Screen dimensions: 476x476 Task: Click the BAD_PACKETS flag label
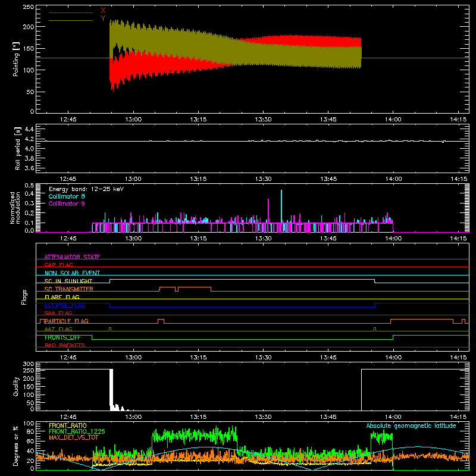click(x=65, y=345)
